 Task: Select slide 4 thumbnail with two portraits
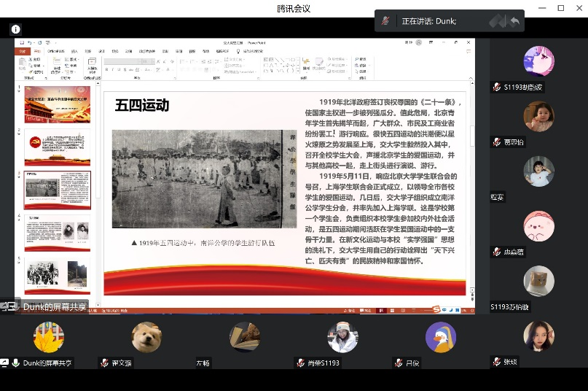point(58,233)
